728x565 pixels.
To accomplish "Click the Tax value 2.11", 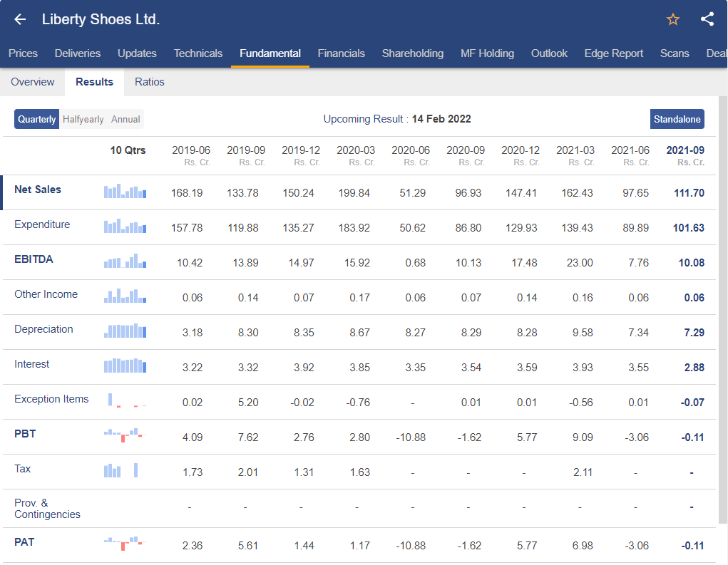I will pyautogui.click(x=583, y=472).
